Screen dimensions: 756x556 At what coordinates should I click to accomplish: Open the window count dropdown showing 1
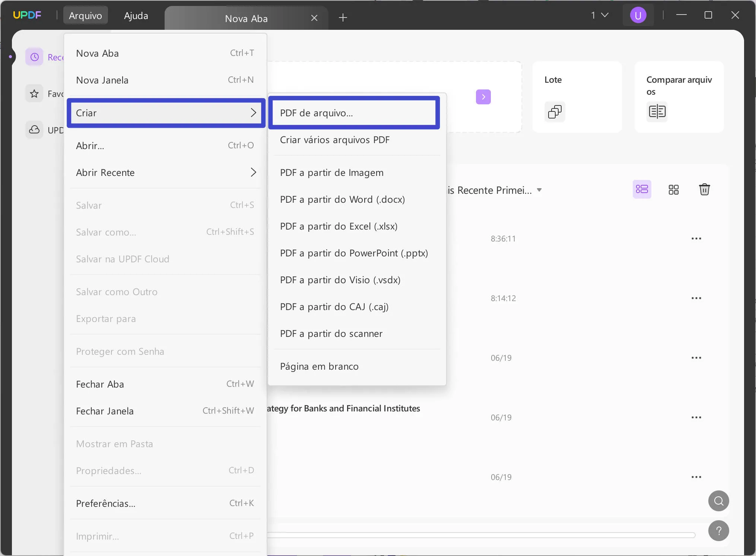600,15
